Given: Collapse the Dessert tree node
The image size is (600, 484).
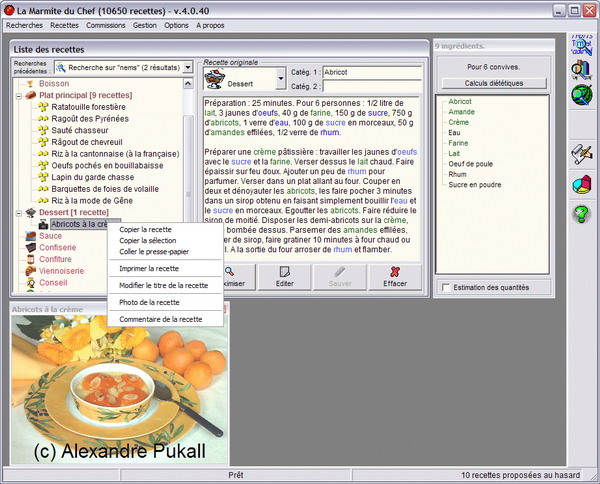Looking at the screenshot, I should coord(18,213).
